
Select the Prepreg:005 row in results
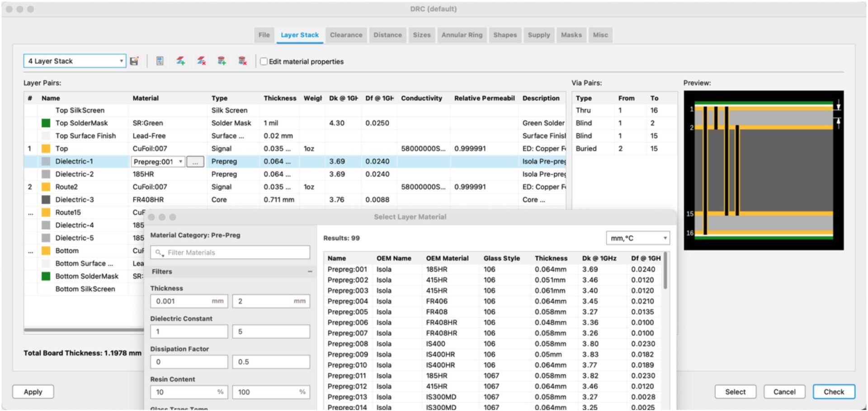[x=348, y=312]
